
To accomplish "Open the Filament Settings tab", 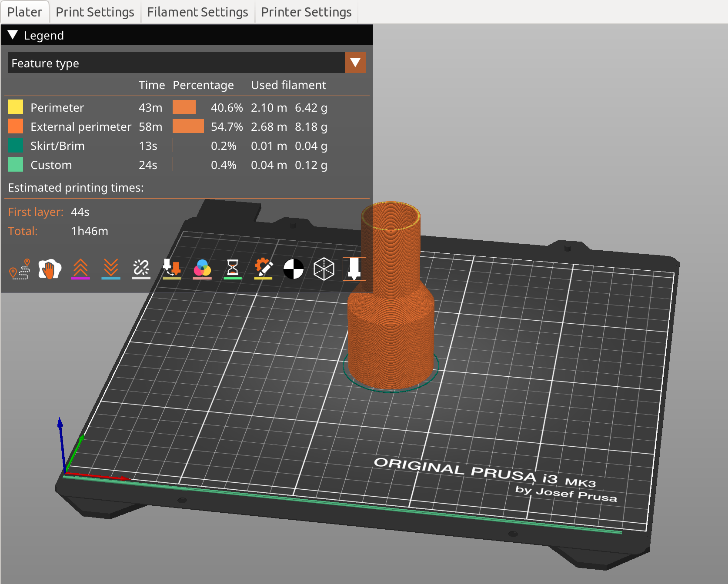I will [x=197, y=12].
